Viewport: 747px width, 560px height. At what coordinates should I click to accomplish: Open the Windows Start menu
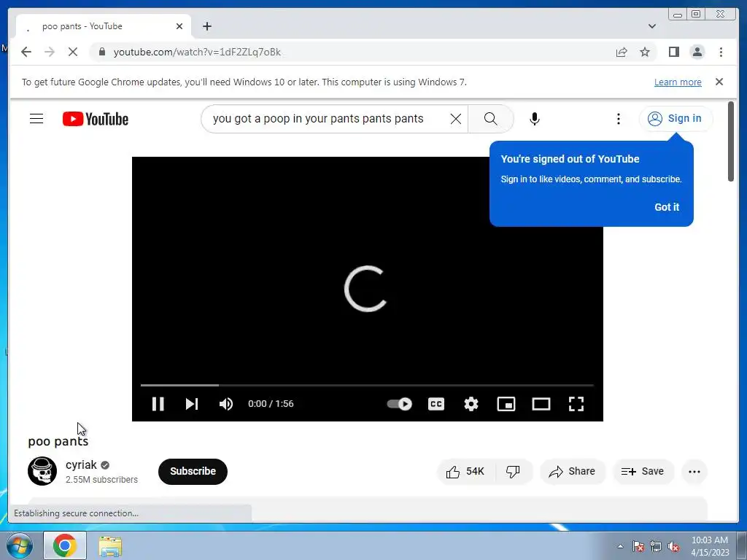(x=20, y=545)
